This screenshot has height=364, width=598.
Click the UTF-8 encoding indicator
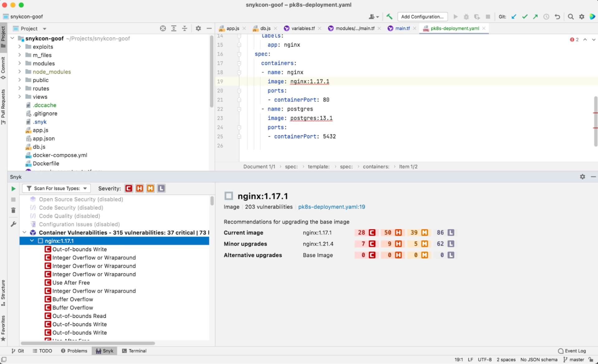click(x=485, y=360)
